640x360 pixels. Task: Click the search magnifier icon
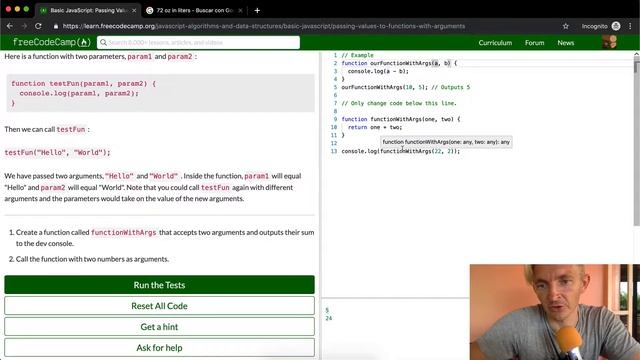click(103, 42)
